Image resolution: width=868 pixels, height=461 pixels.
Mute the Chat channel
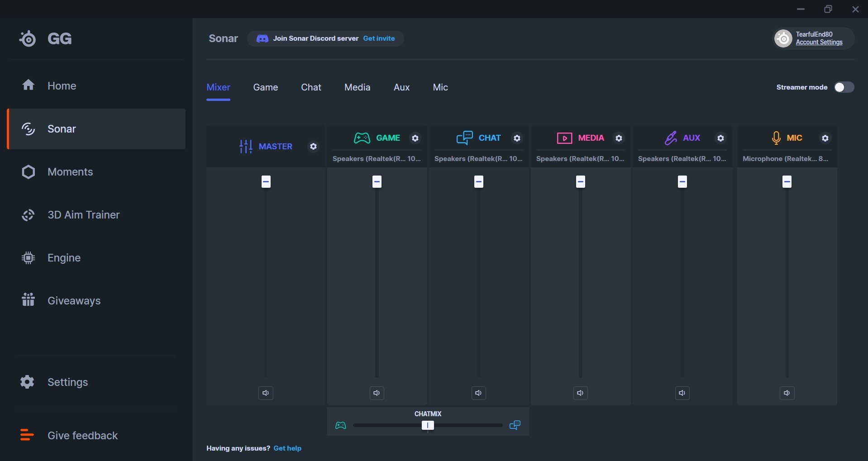[x=478, y=393]
